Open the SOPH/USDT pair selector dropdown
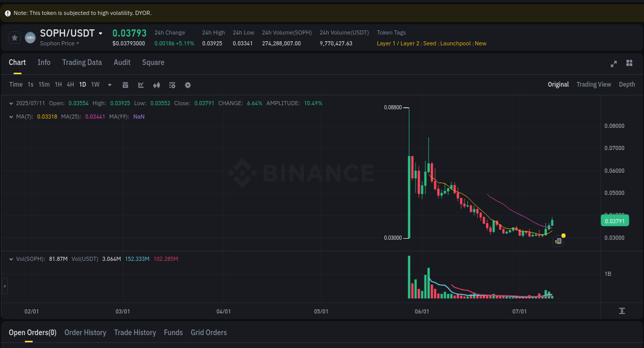This screenshot has width=644, height=348. point(101,33)
